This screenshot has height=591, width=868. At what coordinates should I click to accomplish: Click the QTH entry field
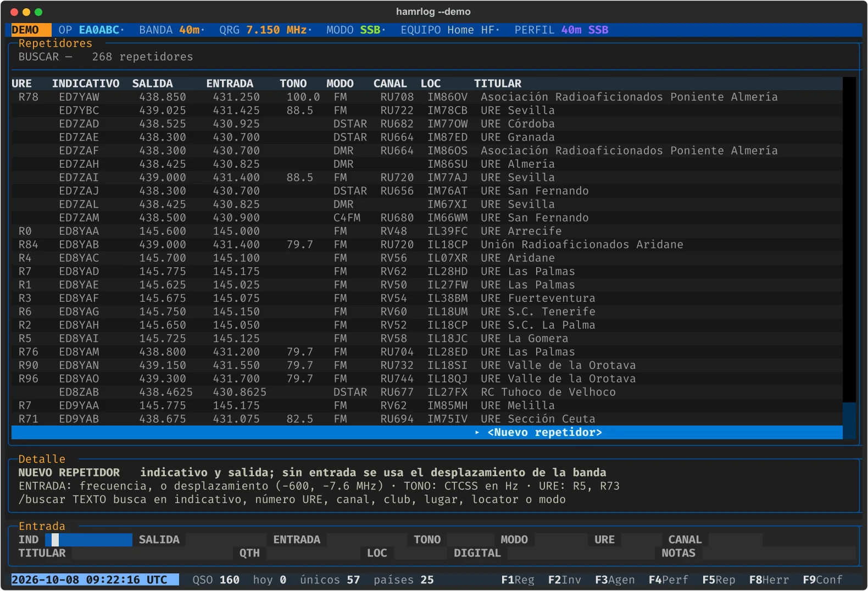313,553
